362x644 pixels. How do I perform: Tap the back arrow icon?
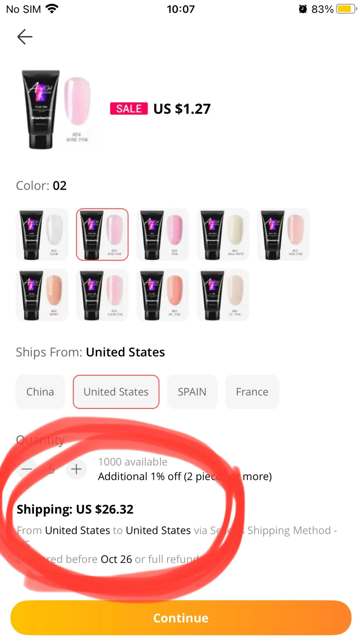[x=25, y=37]
